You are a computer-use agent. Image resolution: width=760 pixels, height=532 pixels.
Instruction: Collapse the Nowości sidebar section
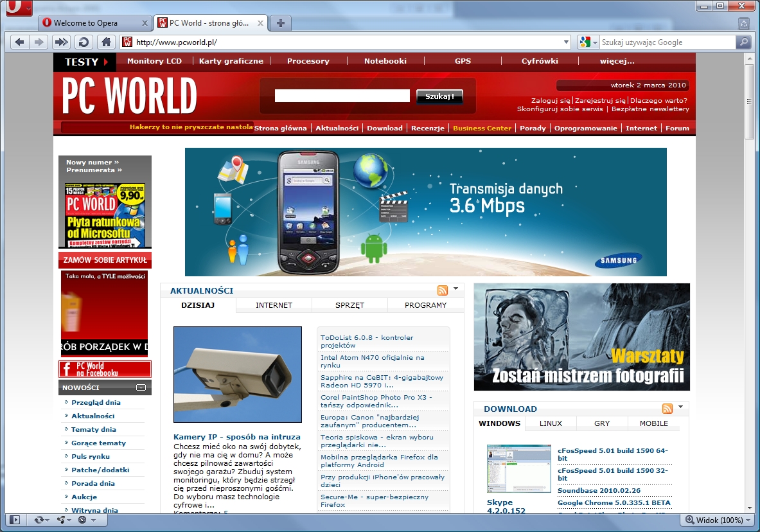(x=141, y=387)
